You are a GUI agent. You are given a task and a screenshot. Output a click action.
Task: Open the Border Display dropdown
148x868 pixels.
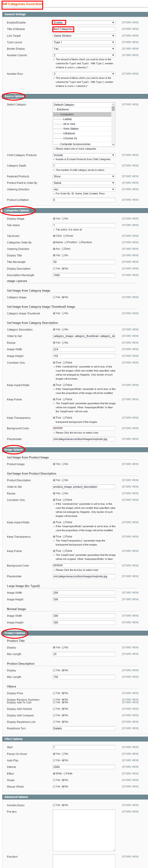click(84, 49)
